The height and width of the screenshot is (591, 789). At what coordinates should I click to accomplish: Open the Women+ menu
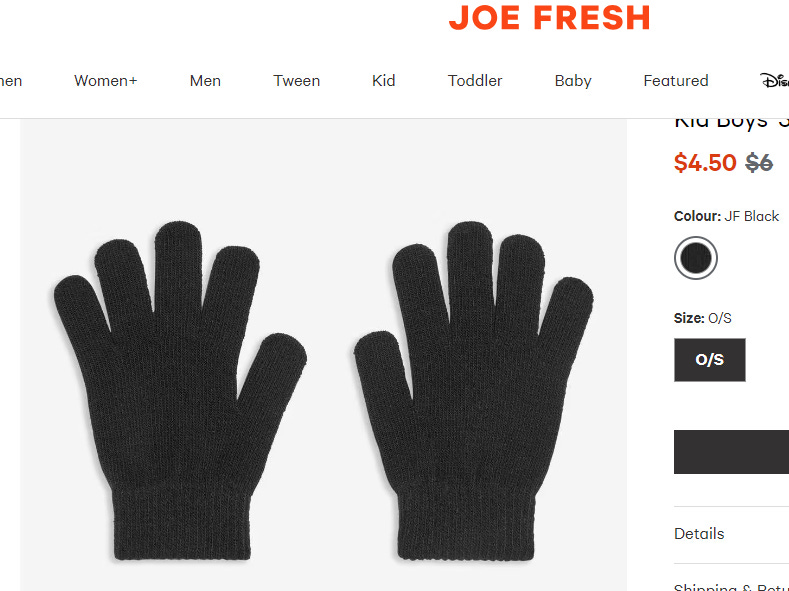[106, 80]
